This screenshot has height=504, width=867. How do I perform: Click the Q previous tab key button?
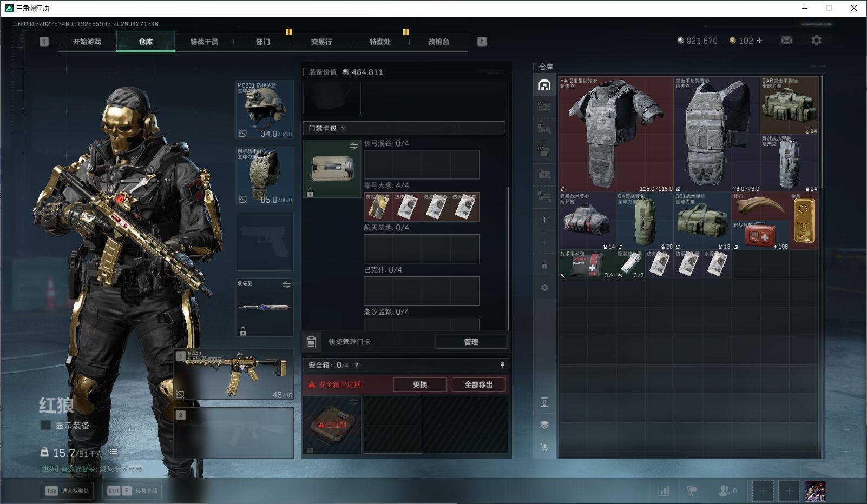tap(44, 41)
